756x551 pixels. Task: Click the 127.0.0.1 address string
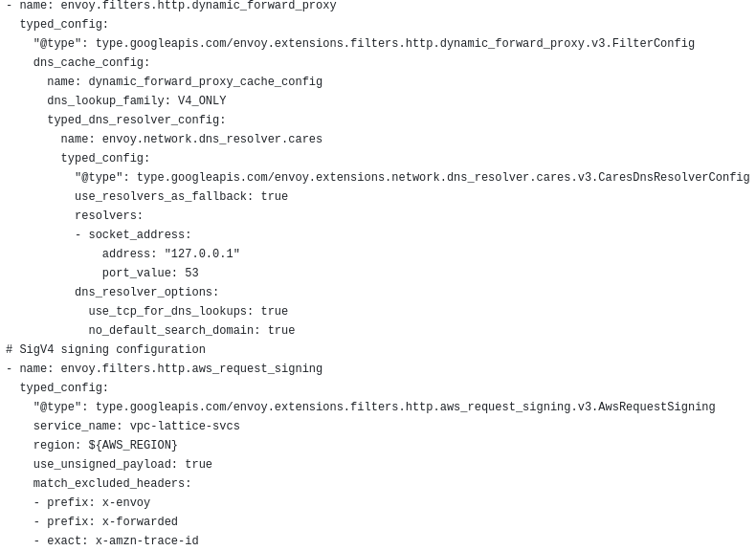(202, 253)
